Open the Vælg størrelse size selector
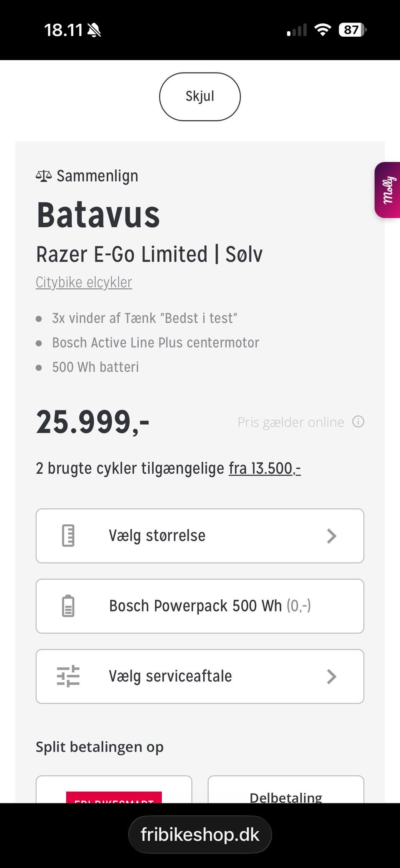 [x=200, y=536]
